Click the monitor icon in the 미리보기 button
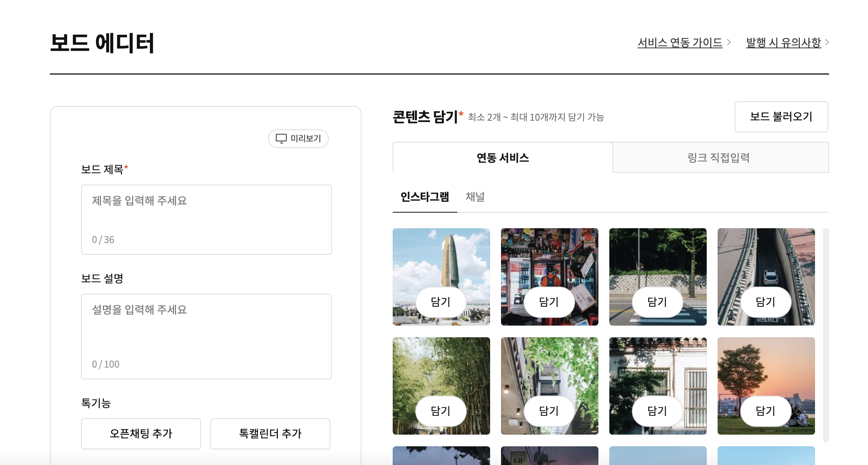Image resolution: width=868 pixels, height=465 pixels. click(x=281, y=139)
